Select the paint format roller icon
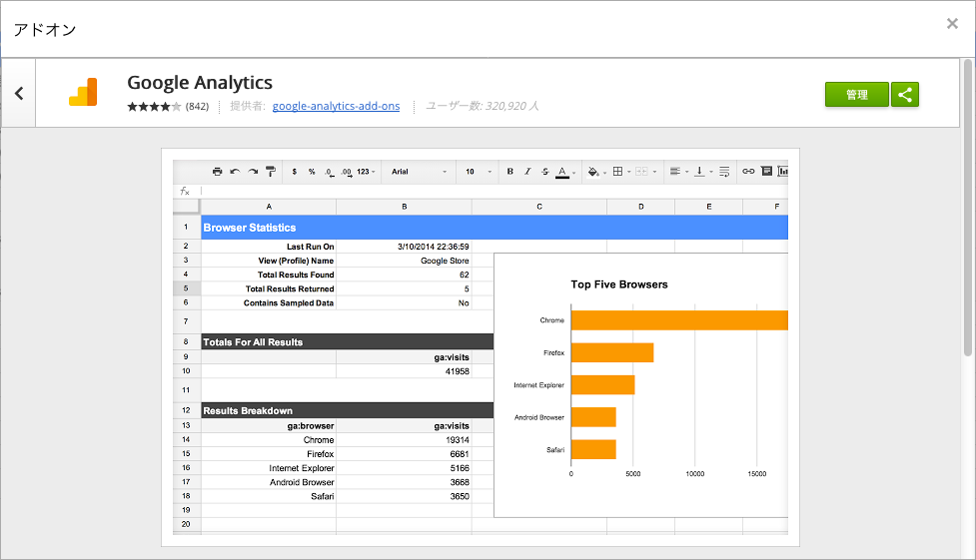Image resolution: width=976 pixels, height=560 pixels. pyautogui.click(x=270, y=171)
